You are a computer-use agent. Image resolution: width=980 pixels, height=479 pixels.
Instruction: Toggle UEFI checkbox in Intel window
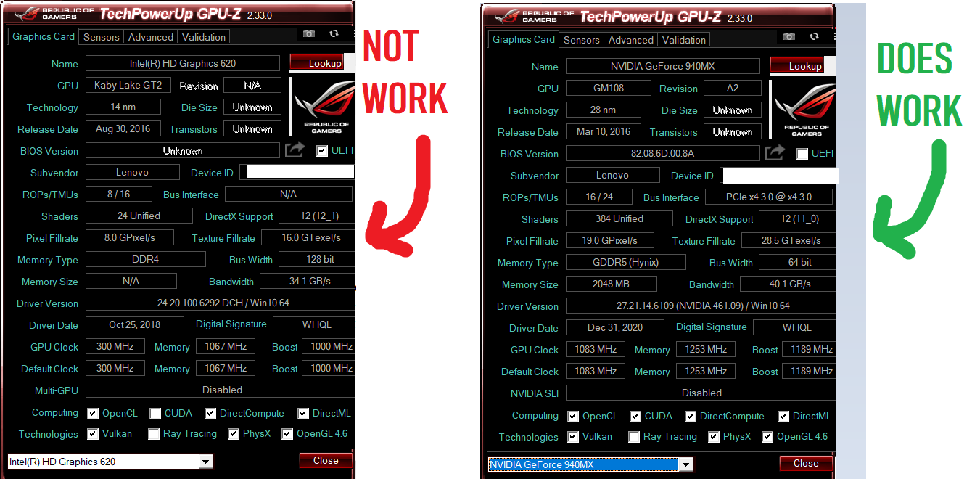[x=322, y=151]
